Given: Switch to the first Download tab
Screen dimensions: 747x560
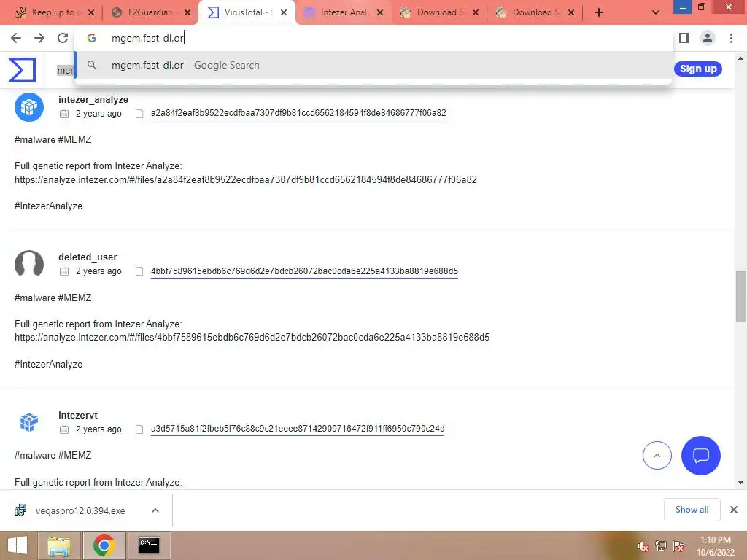Looking at the screenshot, I should point(439,12).
